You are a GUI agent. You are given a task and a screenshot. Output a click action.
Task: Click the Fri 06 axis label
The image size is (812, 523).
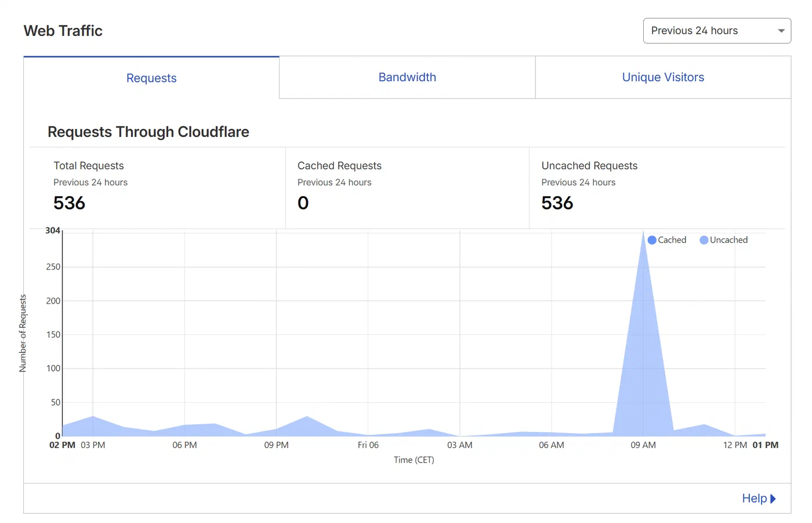point(368,445)
